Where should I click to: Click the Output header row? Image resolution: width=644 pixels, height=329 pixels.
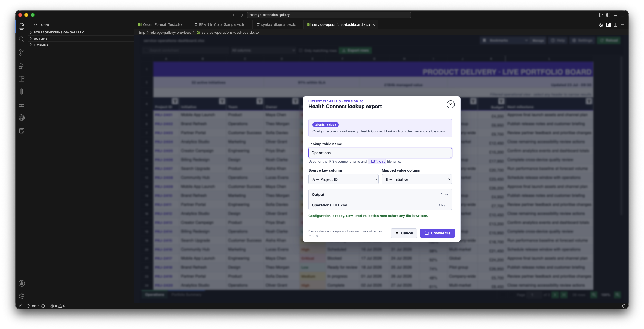tap(380, 194)
